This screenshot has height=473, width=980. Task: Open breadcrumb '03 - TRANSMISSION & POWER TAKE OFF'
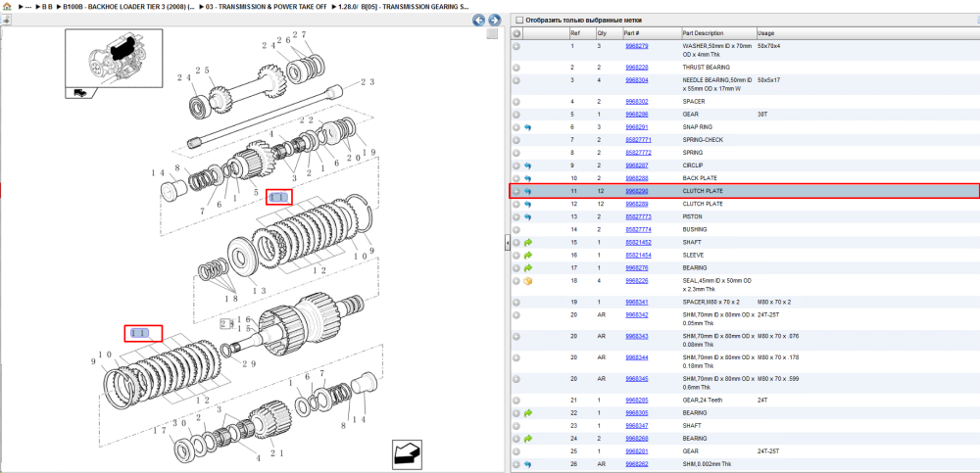point(267,6)
